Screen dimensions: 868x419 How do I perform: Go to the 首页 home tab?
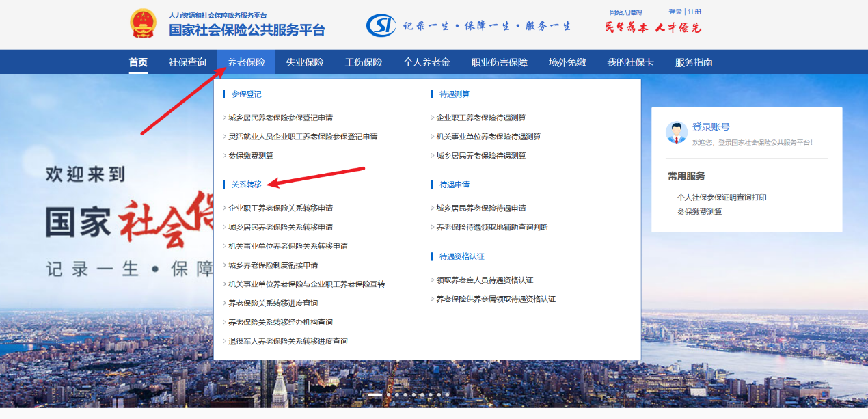[x=137, y=62]
